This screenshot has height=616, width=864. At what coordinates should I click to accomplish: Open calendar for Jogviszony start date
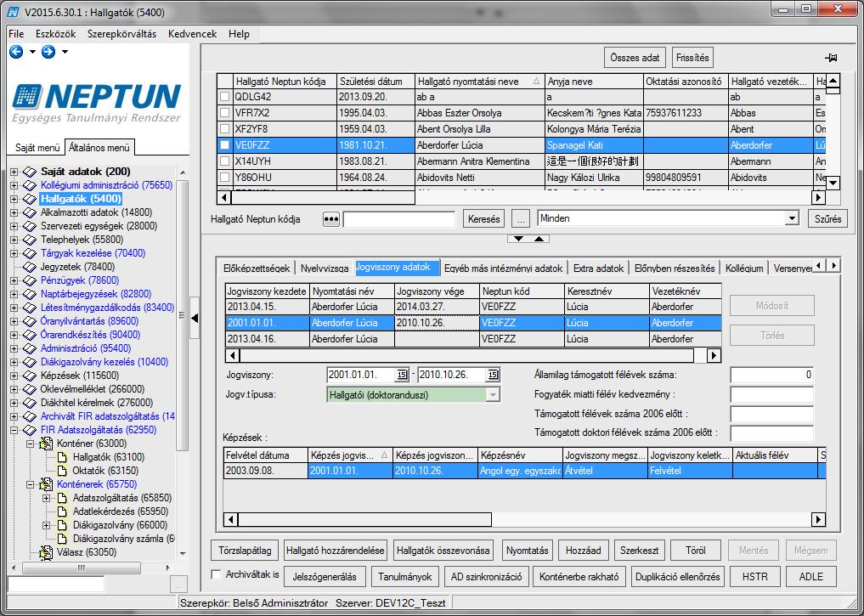(x=402, y=376)
